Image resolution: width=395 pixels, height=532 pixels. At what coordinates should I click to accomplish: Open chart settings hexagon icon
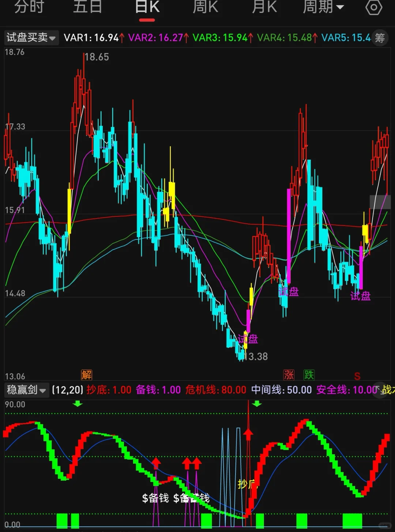tap(374, 7)
